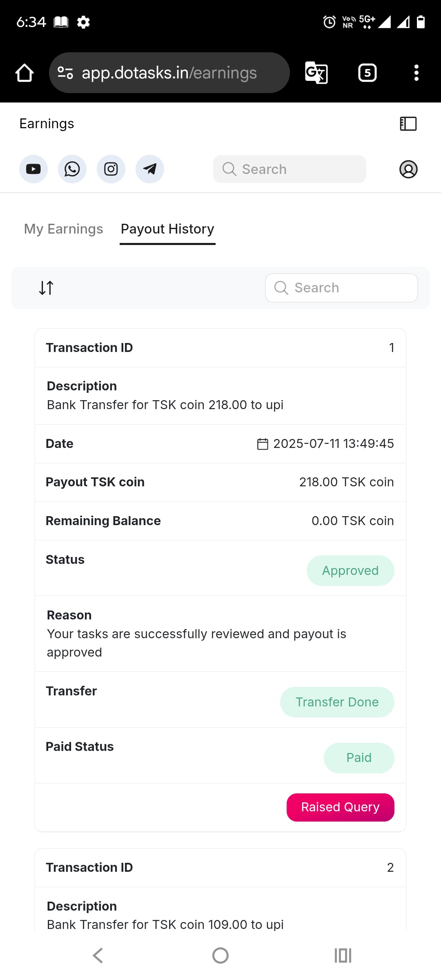Tap the site settings icon in address bar
441x980 pixels.
click(65, 73)
